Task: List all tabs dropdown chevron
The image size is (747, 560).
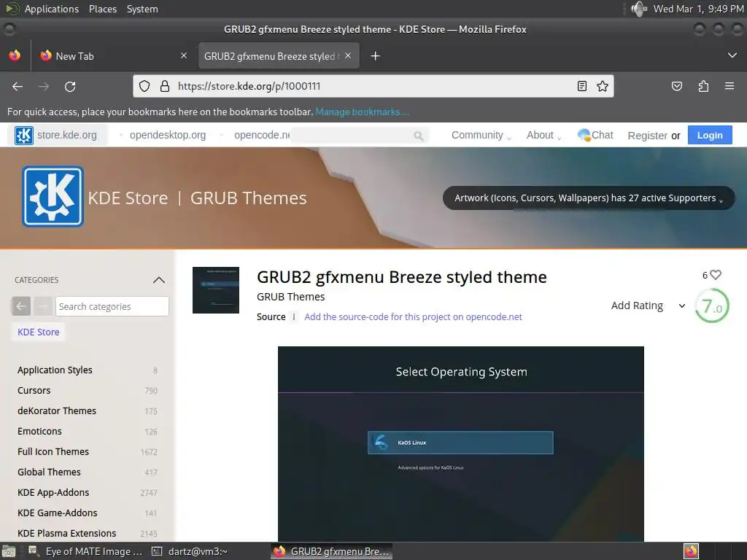Action: (732, 55)
